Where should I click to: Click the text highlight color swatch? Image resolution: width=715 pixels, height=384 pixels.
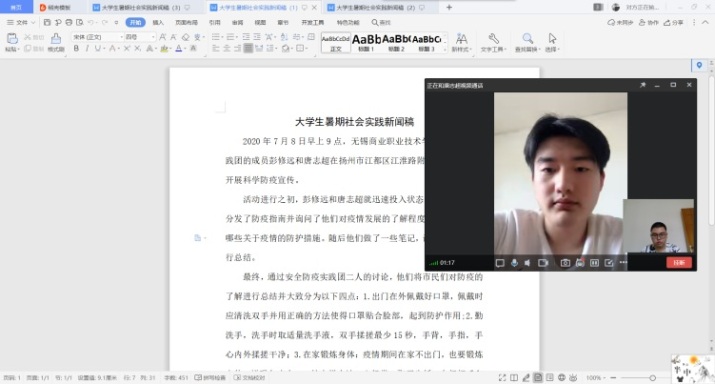(x=164, y=48)
